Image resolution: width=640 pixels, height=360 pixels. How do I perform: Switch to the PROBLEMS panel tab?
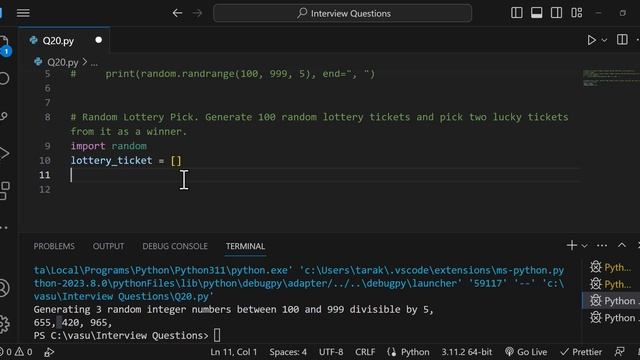pos(54,246)
